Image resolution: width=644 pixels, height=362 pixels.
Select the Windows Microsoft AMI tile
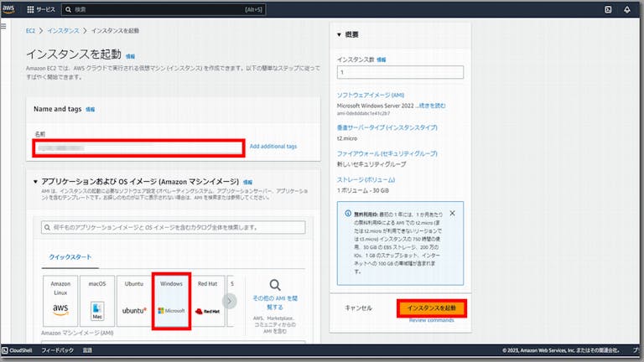pyautogui.click(x=171, y=301)
